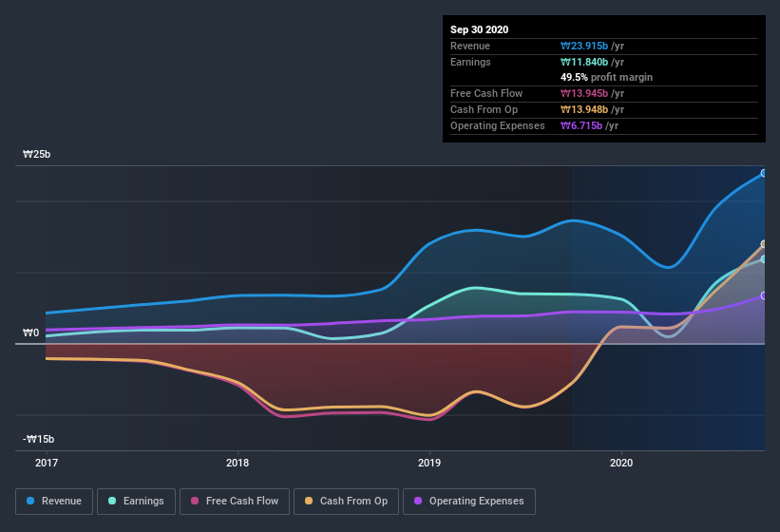Screen dimensions: 780x532
Task: Click the Sep 30 2020 tooltip header
Action: click(480, 29)
